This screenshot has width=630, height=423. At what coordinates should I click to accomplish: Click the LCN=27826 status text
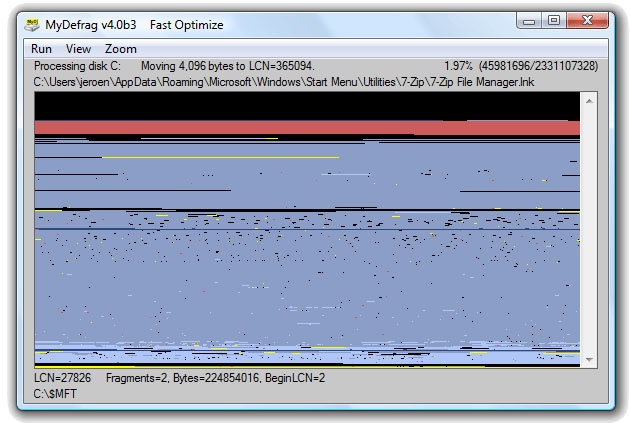62,378
